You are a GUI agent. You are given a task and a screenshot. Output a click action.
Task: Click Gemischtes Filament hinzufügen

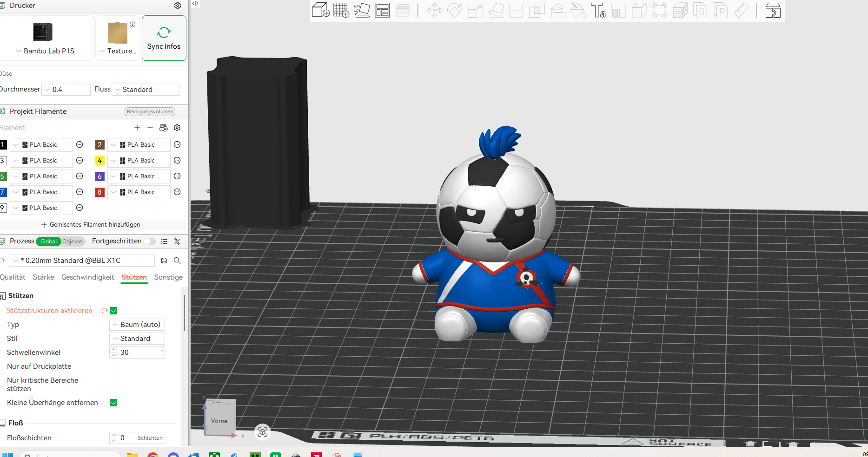pos(91,225)
